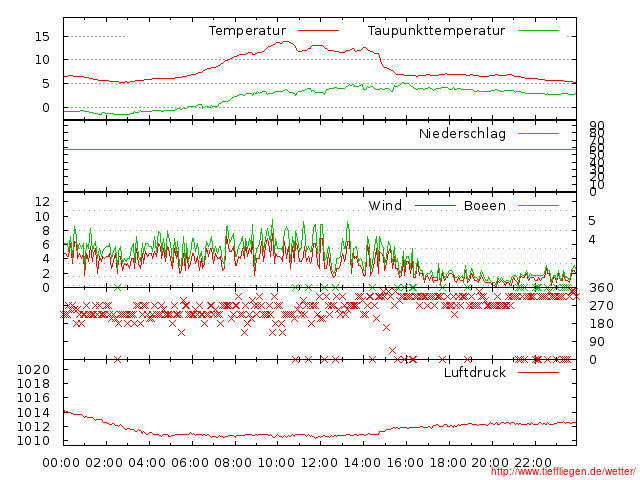Click the 14:00 time axis label

pyautogui.click(x=362, y=463)
